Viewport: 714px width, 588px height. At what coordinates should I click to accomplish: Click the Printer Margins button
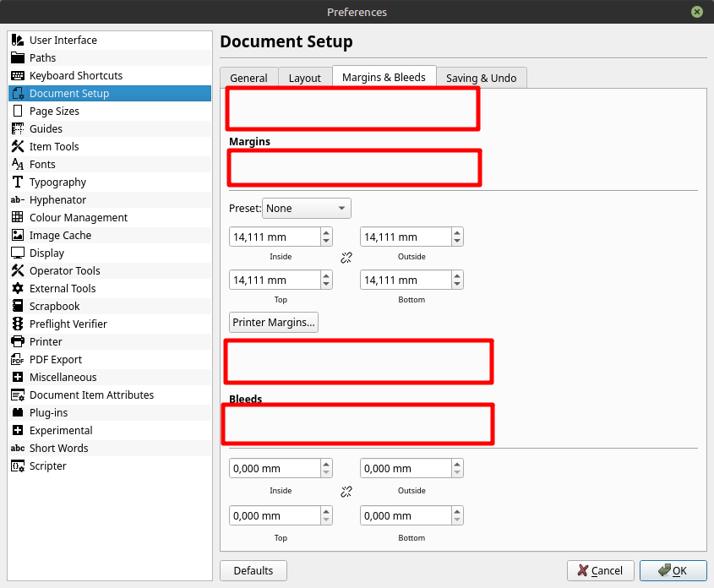pos(274,322)
